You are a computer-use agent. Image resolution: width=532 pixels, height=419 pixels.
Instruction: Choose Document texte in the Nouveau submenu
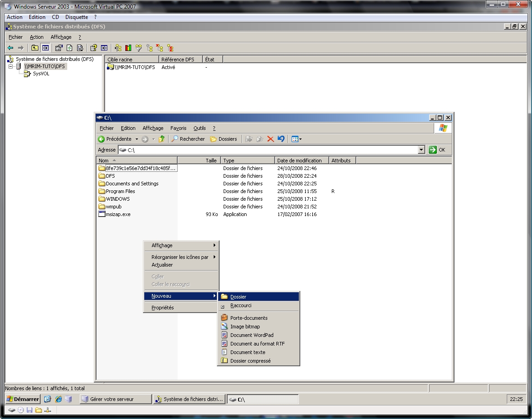point(258,352)
